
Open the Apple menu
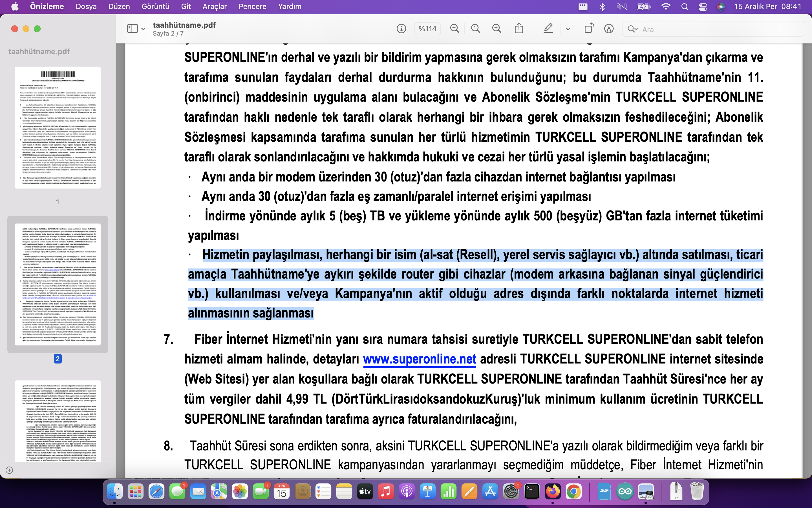pos(15,6)
